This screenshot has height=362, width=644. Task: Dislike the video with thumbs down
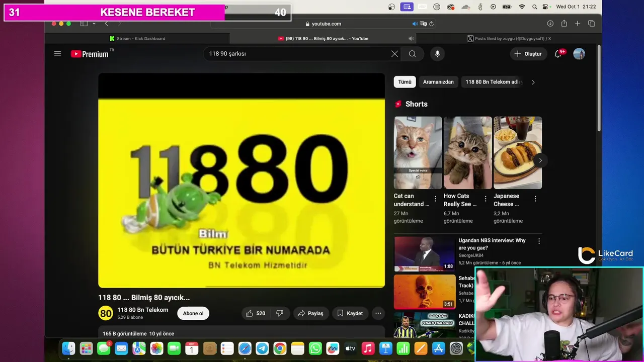click(x=280, y=313)
